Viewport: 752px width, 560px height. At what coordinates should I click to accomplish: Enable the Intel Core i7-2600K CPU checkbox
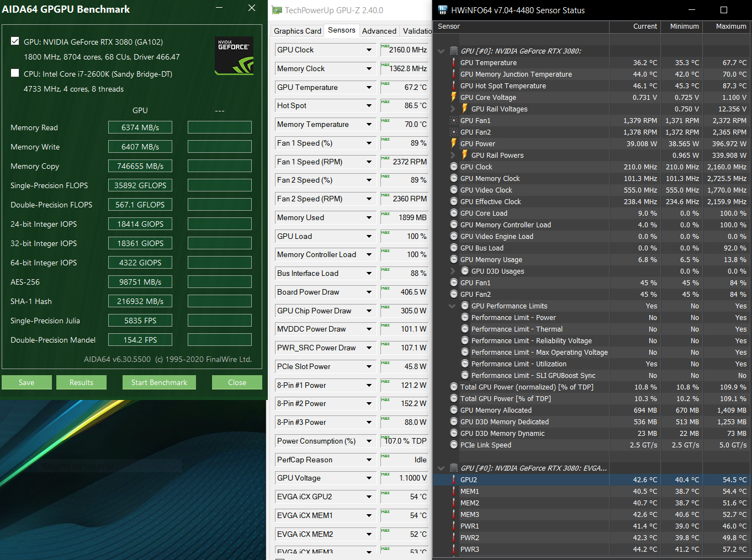[15, 73]
